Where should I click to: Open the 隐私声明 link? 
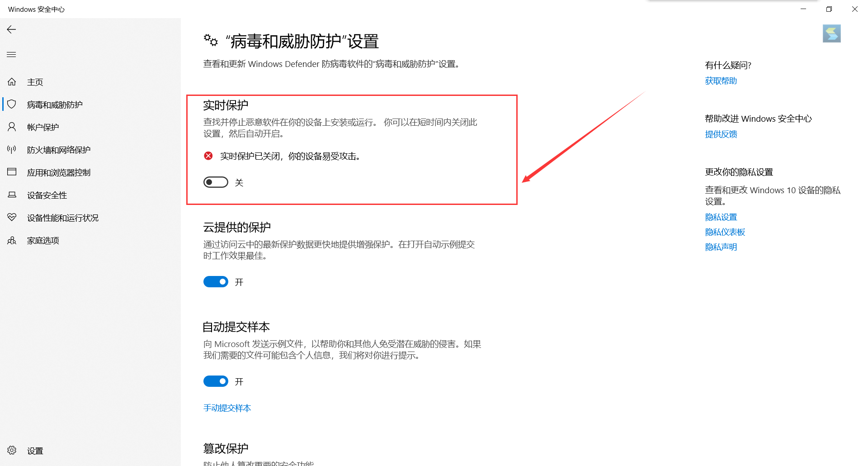pos(721,247)
